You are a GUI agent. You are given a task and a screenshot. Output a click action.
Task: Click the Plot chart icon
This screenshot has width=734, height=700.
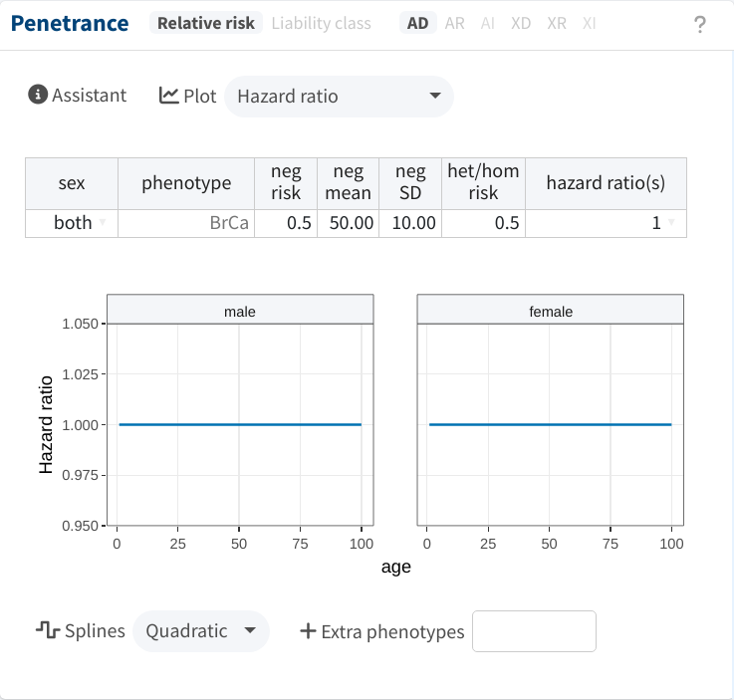point(169,96)
